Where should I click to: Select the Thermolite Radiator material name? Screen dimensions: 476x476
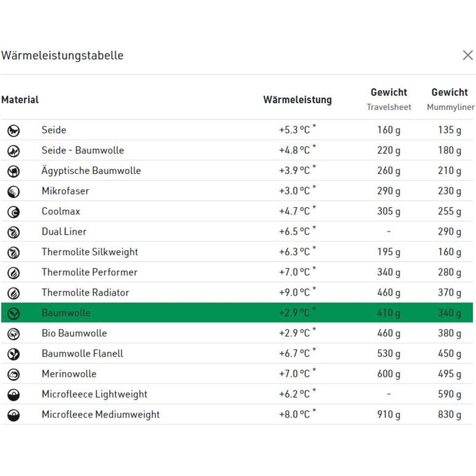coord(86,292)
